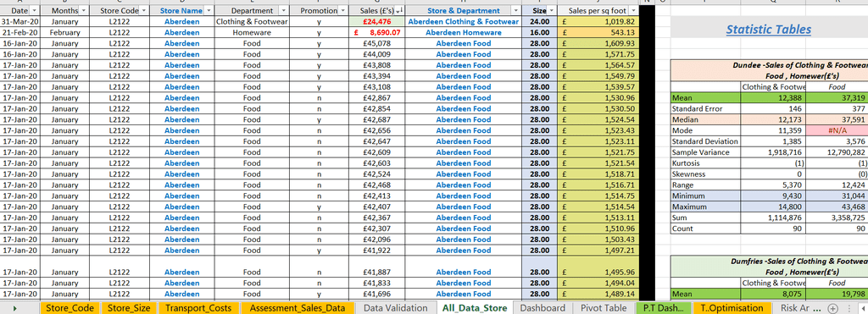Open the Pivot Table sheet tab

pos(604,308)
